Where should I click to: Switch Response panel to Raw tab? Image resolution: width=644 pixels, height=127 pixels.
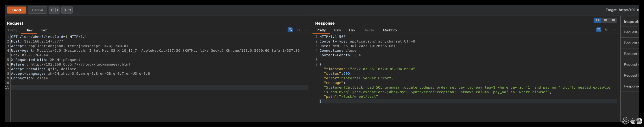(x=337, y=30)
